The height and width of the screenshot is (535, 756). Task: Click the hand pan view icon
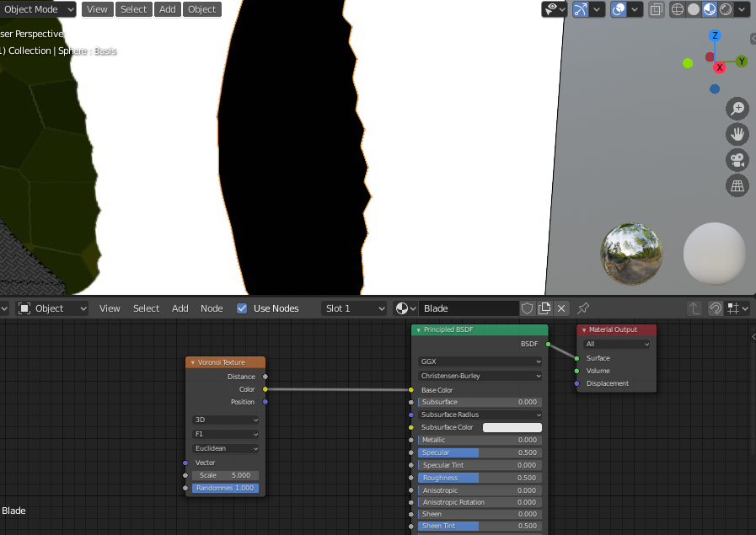point(737,134)
